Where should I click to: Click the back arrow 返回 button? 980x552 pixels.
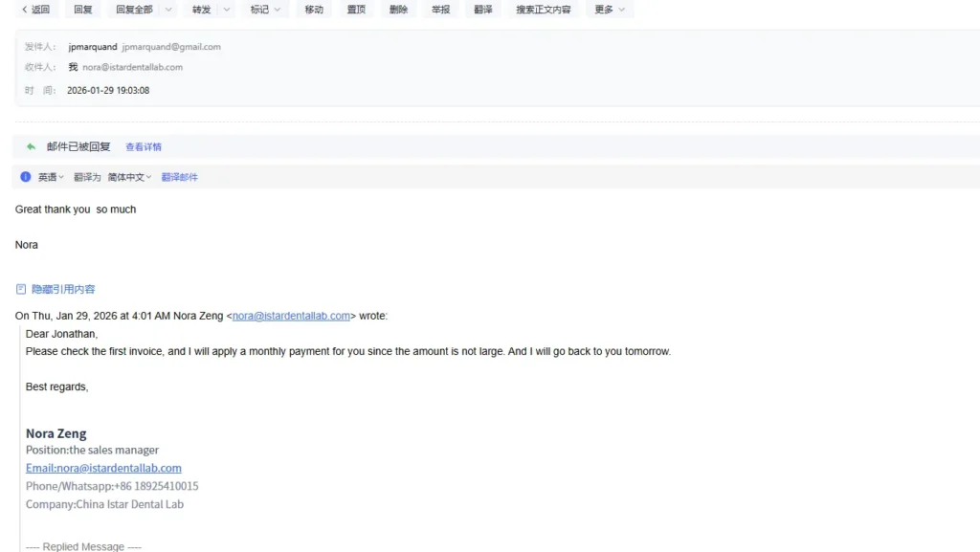(35, 10)
